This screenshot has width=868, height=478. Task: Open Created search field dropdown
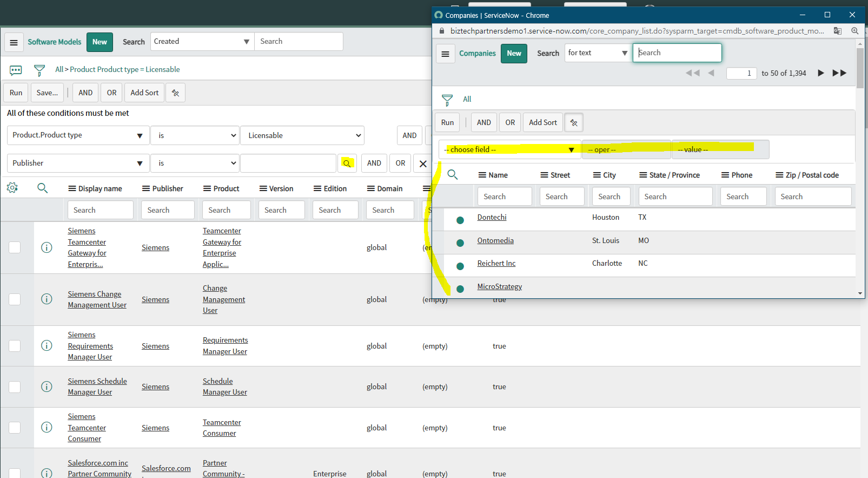(x=202, y=42)
